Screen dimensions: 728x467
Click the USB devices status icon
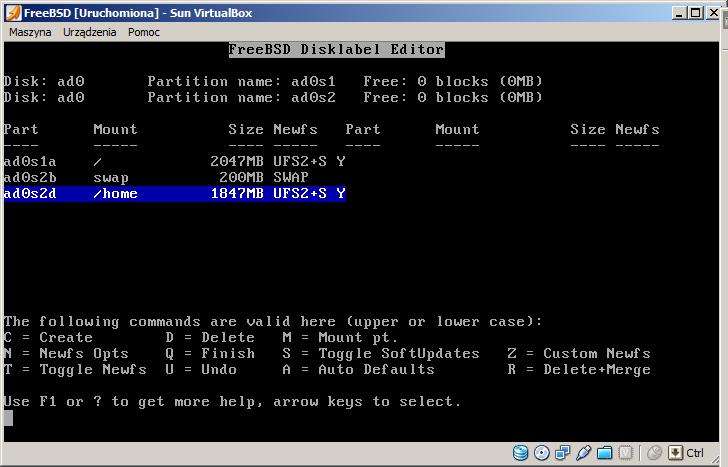click(584, 453)
